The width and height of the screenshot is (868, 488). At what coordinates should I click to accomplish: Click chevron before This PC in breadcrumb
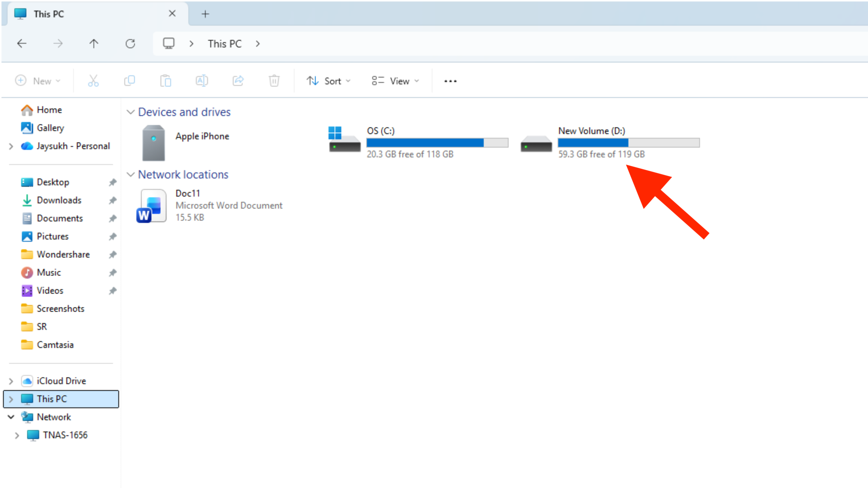[192, 44]
